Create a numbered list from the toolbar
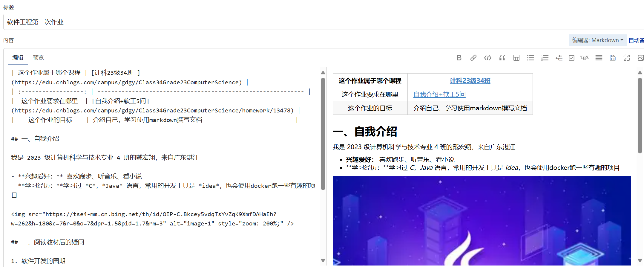 [545, 58]
